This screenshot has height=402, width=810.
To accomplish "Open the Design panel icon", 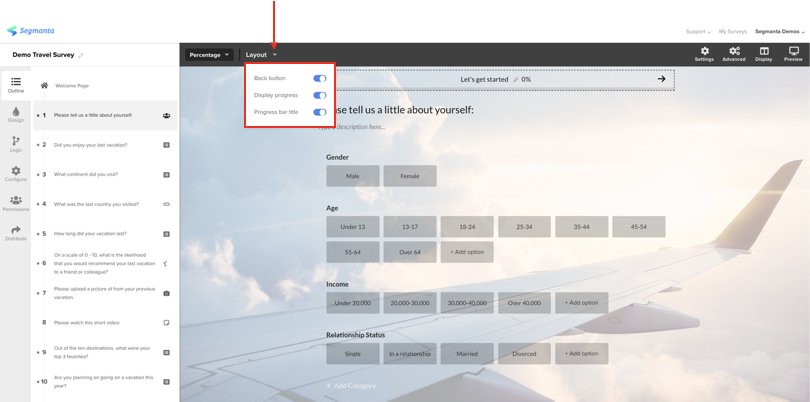I will point(16,114).
